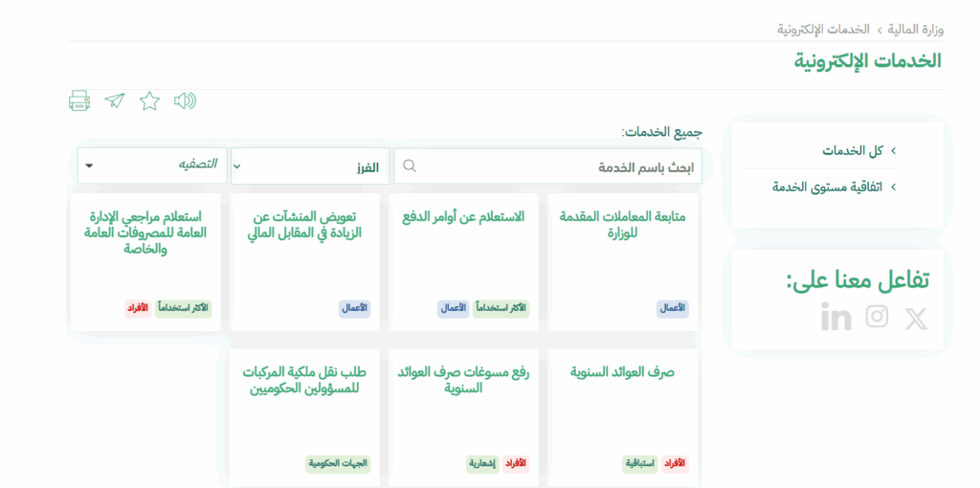
Task: Open the صرف العوائد السنوية service card
Action: pyautogui.click(x=622, y=372)
